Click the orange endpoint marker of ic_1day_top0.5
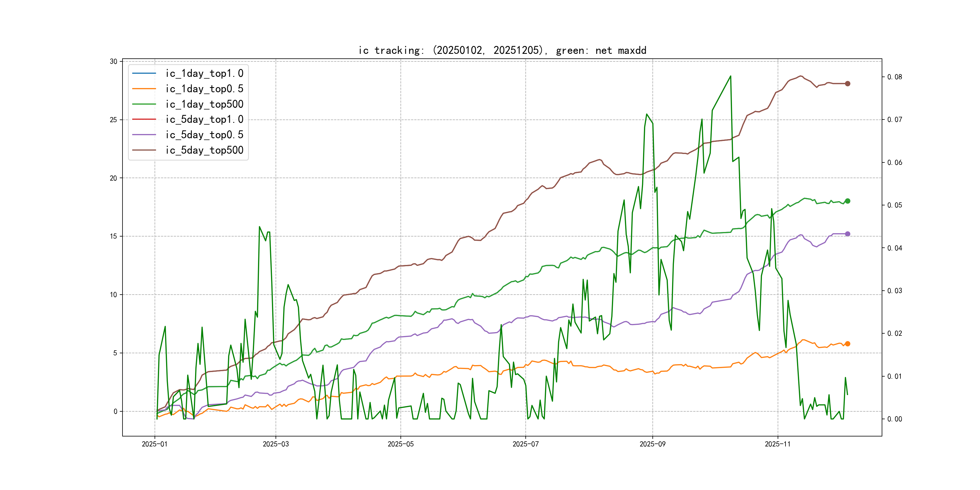The image size is (980, 490). tap(847, 344)
